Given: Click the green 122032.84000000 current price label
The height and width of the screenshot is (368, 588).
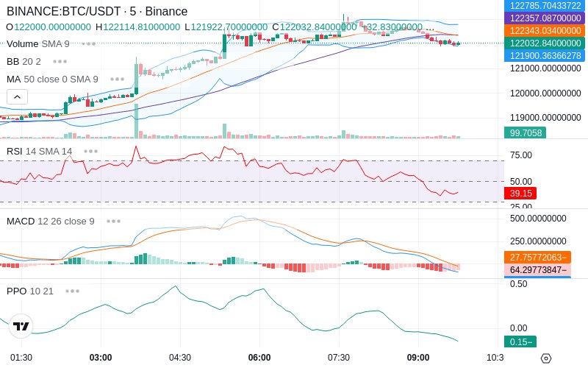Looking at the screenshot, I should (x=545, y=43).
